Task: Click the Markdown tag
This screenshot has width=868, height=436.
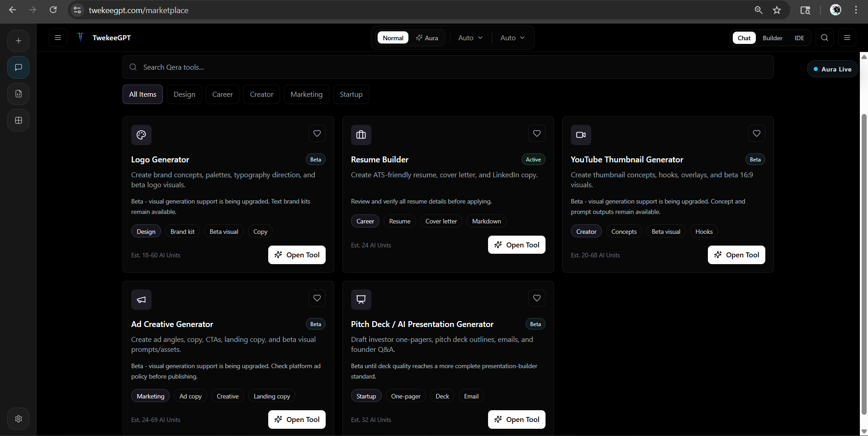Action: point(486,221)
